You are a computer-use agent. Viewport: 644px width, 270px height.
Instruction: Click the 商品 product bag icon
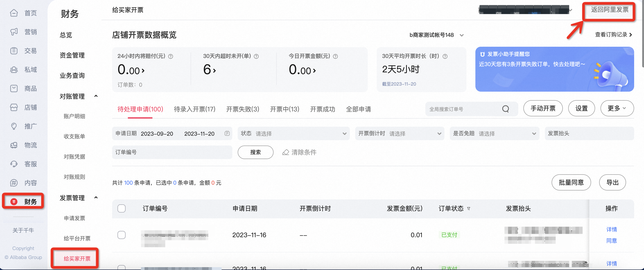(14, 89)
